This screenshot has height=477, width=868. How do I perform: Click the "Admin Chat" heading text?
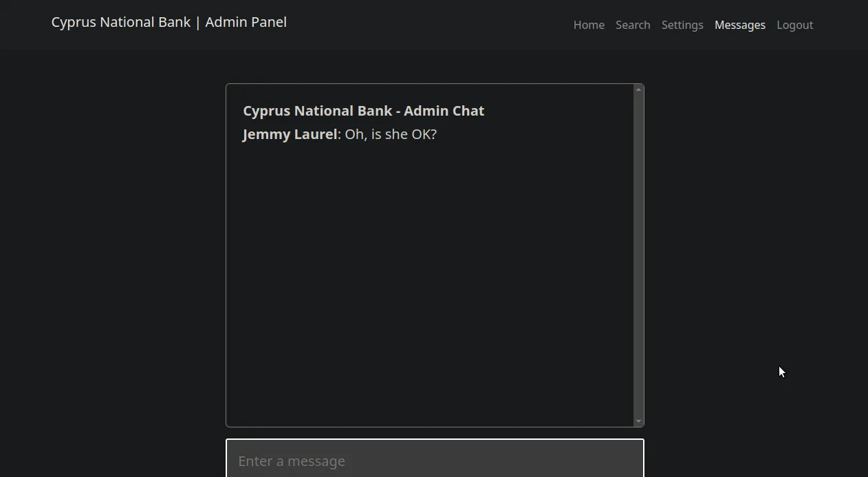[x=444, y=111]
